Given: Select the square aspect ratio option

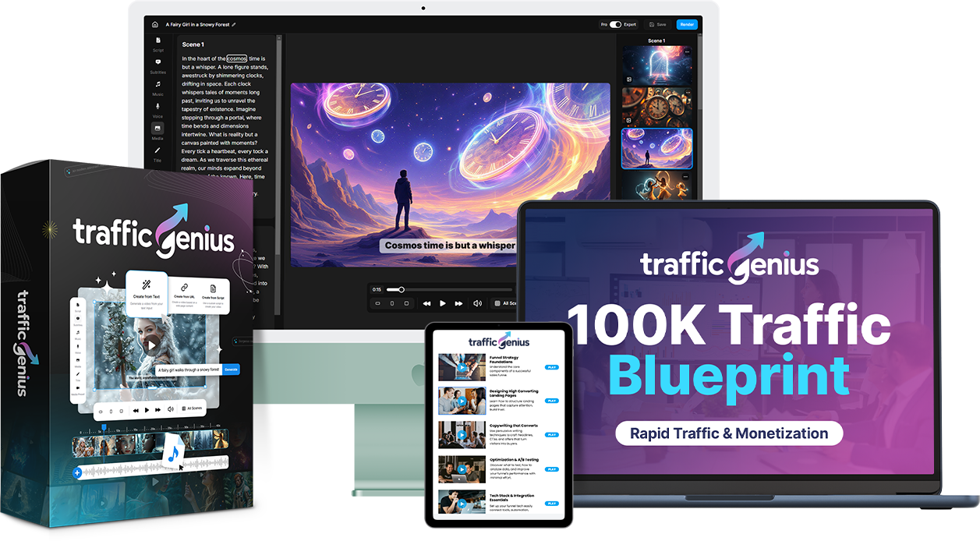Looking at the screenshot, I should click(x=406, y=303).
